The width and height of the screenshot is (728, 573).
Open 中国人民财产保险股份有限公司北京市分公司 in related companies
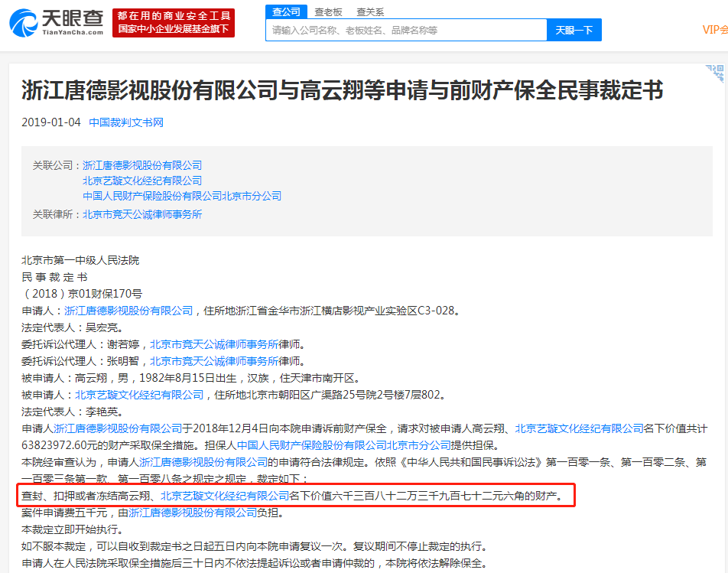(x=182, y=196)
